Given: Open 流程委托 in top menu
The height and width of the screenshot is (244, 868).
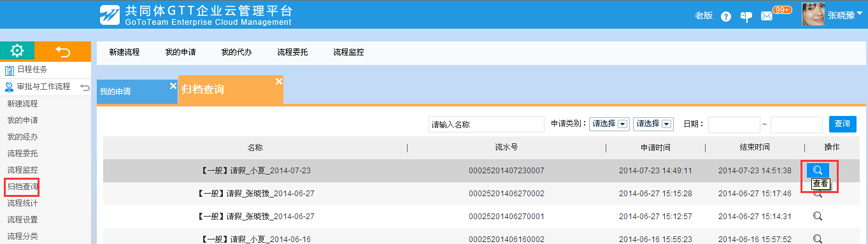Looking at the screenshot, I should click(292, 52).
